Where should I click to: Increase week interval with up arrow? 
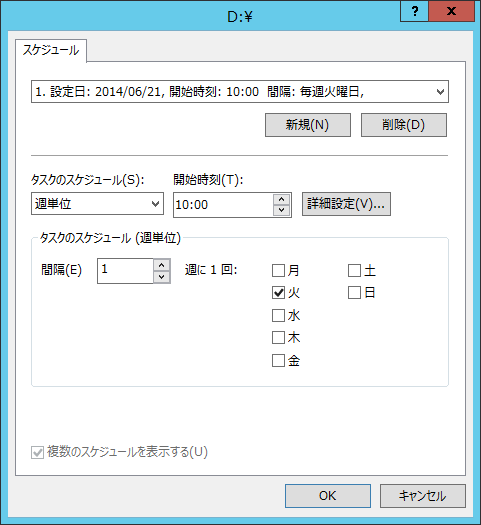point(162,265)
